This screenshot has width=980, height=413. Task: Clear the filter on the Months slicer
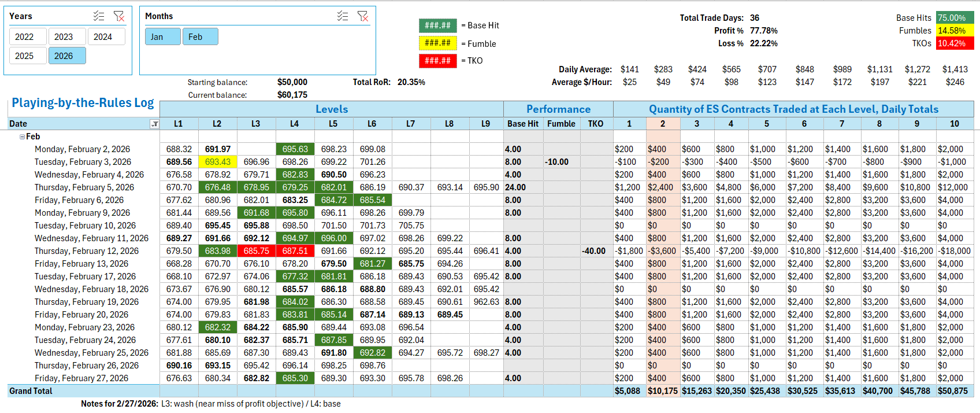(363, 16)
